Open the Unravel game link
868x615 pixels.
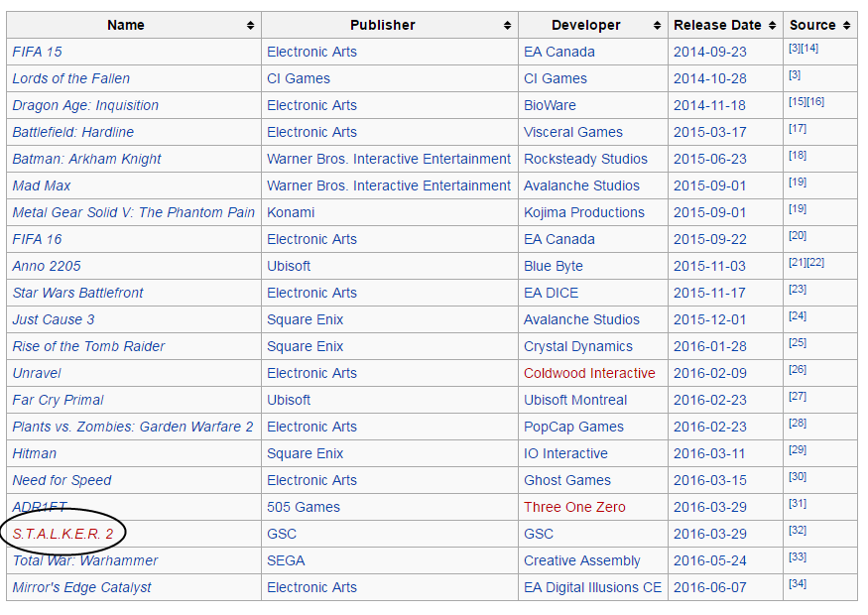(37, 373)
